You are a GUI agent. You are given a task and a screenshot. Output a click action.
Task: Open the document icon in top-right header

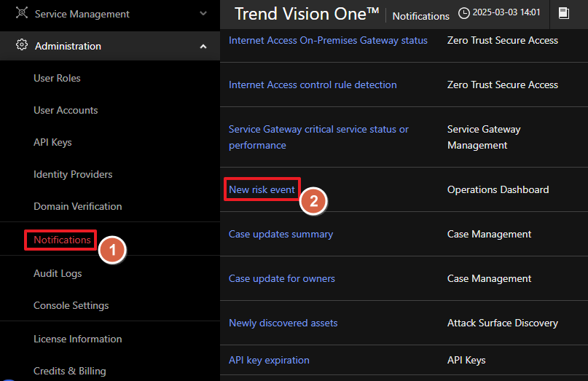[563, 14]
